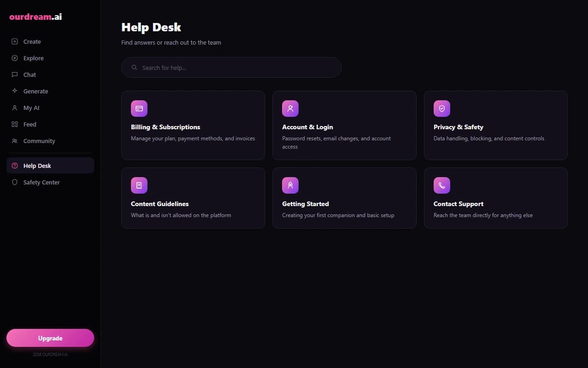Click 'Data handling, blocking, and content controls'
The height and width of the screenshot is (368, 588).
[489, 138]
